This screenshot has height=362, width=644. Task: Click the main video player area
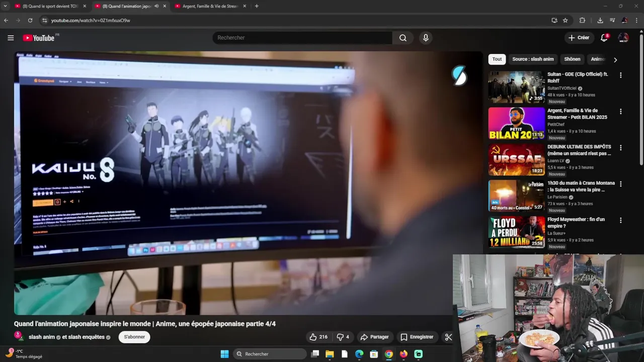(x=248, y=183)
